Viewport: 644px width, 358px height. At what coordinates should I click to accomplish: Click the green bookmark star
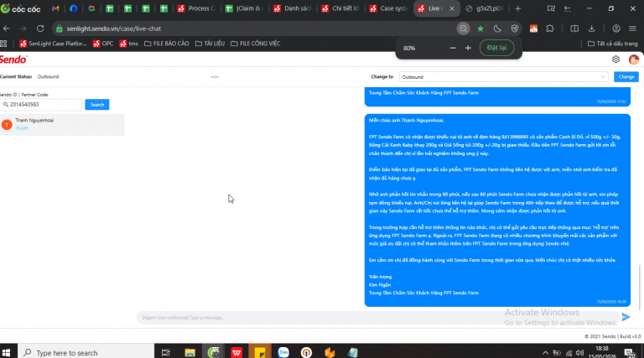point(480,29)
